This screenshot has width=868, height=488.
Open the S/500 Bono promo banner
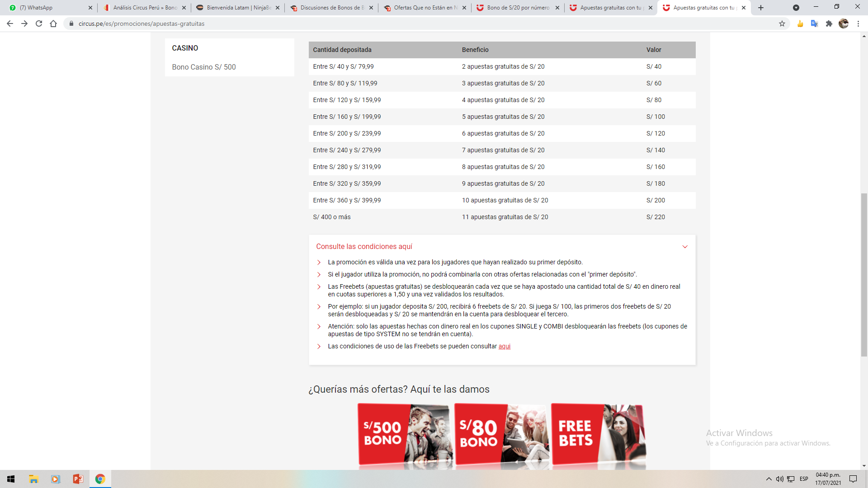pos(405,434)
